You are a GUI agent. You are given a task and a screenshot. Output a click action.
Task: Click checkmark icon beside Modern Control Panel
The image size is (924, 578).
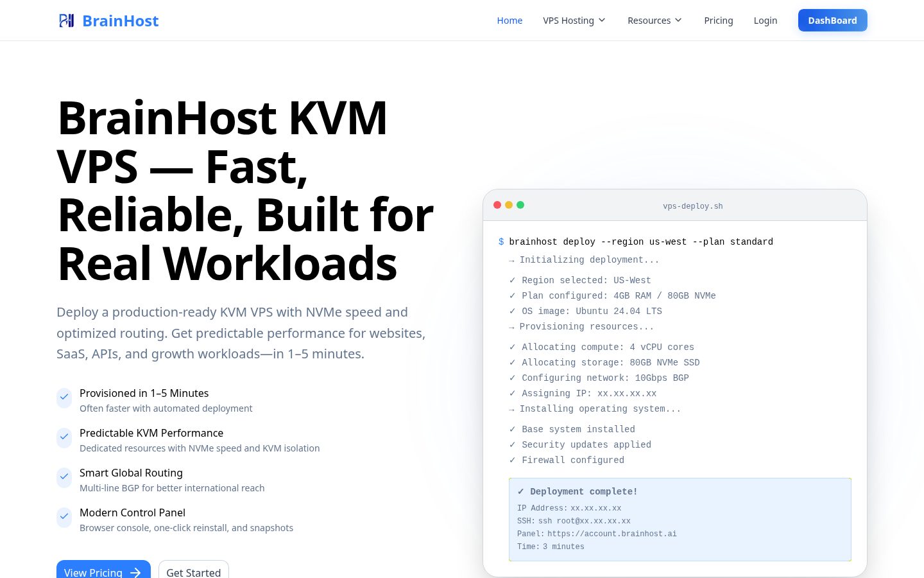pyautogui.click(x=64, y=516)
